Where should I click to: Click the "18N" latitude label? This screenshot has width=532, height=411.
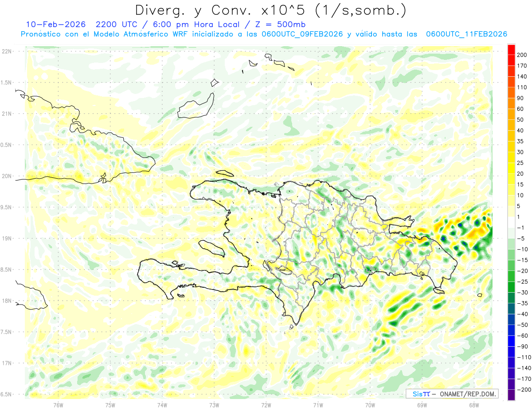[x=7, y=301]
